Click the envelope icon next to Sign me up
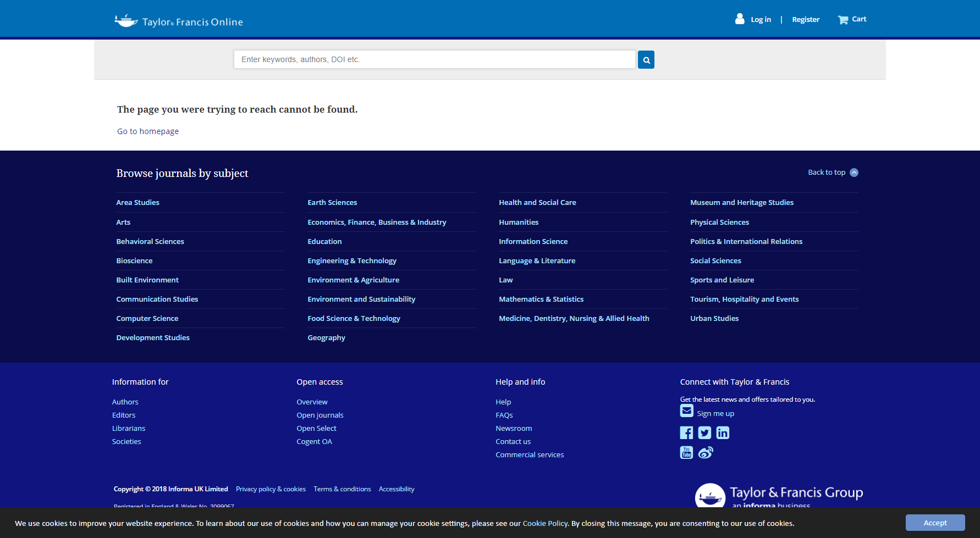Screen dimensions: 980x538 tap(686, 411)
